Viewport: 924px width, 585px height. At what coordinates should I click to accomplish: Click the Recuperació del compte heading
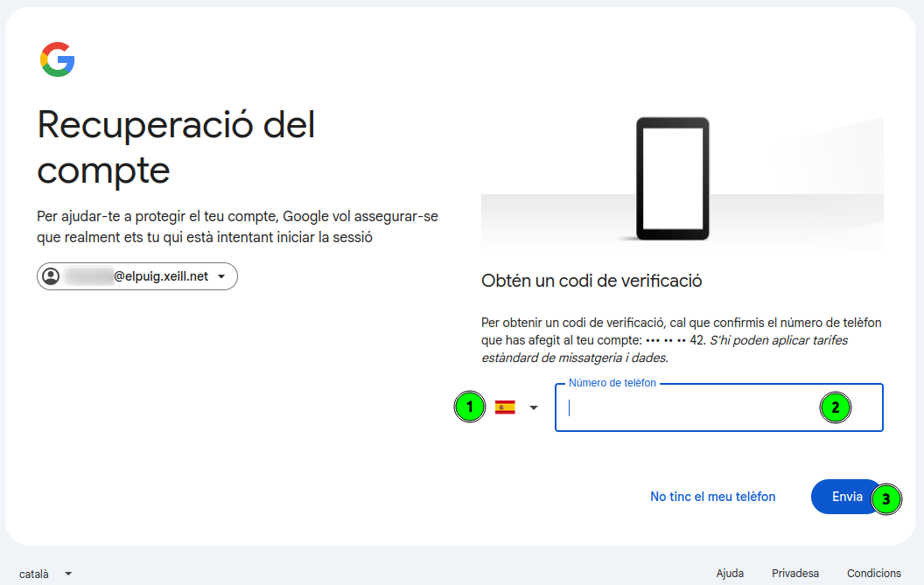(x=176, y=147)
